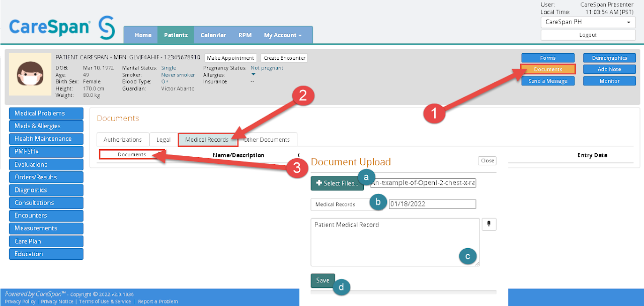Click the Not pregnant status link
644x306 pixels.
tap(267, 68)
